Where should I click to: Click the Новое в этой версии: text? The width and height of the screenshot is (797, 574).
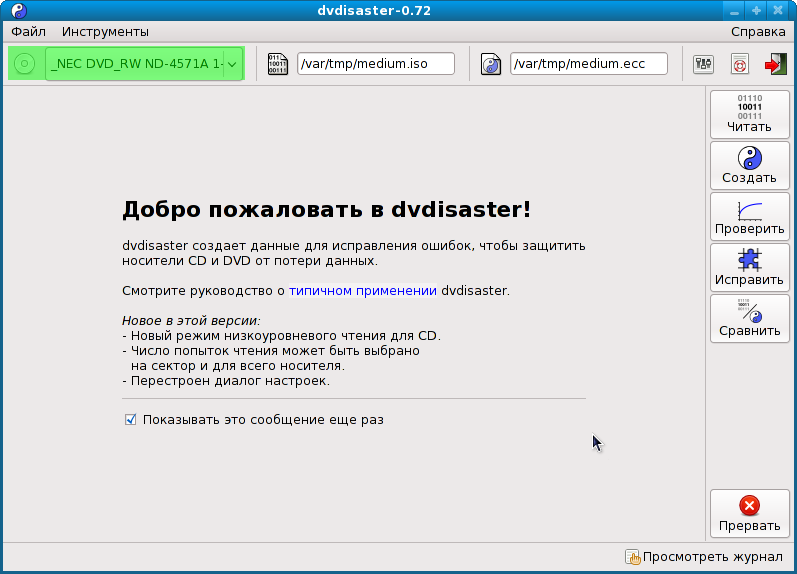(x=191, y=321)
